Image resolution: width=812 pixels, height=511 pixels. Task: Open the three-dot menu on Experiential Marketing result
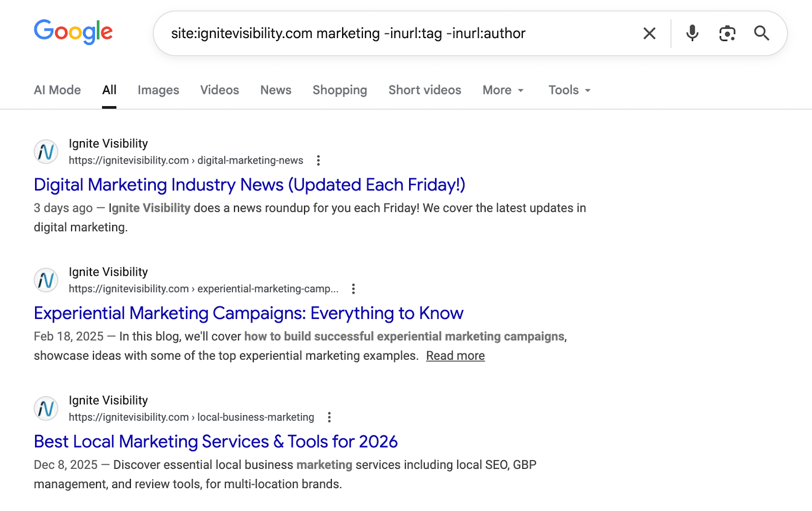353,288
